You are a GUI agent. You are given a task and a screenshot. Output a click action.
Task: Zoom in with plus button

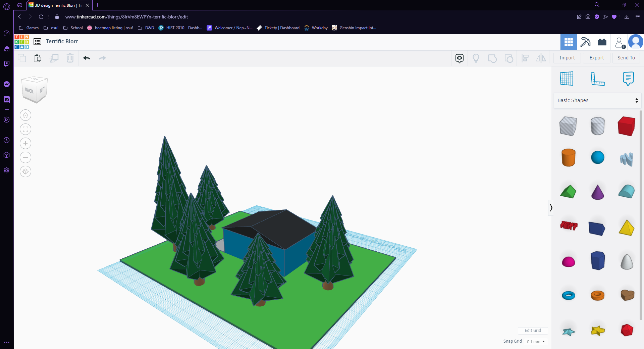pyautogui.click(x=25, y=143)
